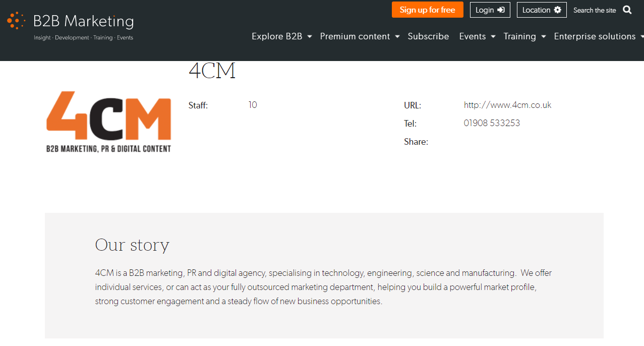
Task: Open the Enterprise solutions menu
Action: 595,36
